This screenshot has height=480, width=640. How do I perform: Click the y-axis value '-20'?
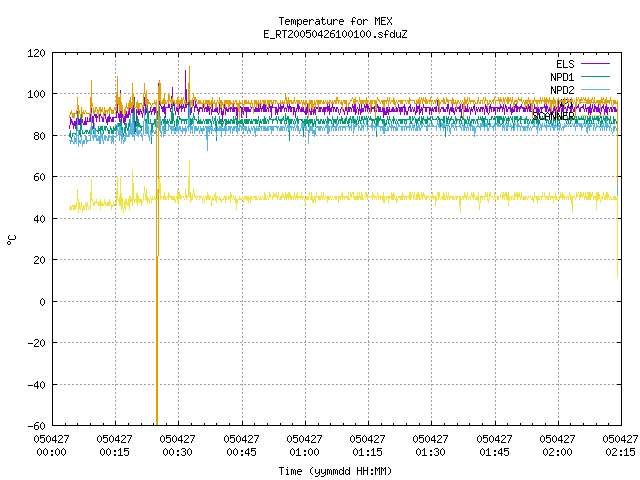click(36, 343)
